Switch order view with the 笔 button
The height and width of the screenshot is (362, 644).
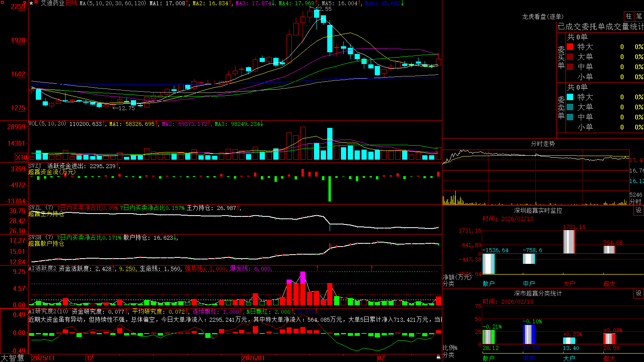pyautogui.click(x=639, y=16)
